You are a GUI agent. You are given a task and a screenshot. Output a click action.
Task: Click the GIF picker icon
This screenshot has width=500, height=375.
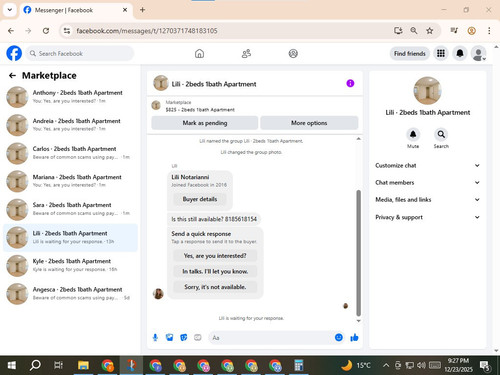pos(198,338)
